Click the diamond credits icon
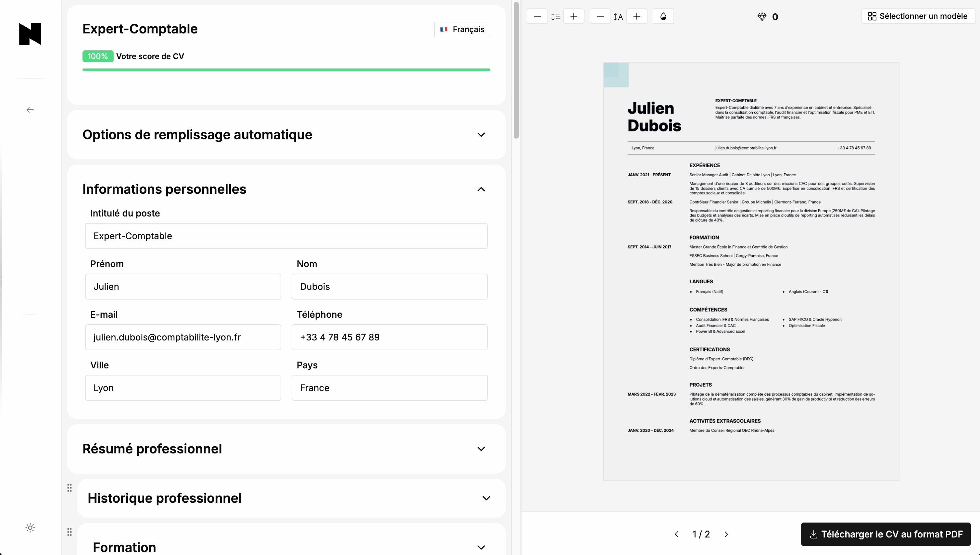The width and height of the screenshot is (980, 555). point(761,17)
